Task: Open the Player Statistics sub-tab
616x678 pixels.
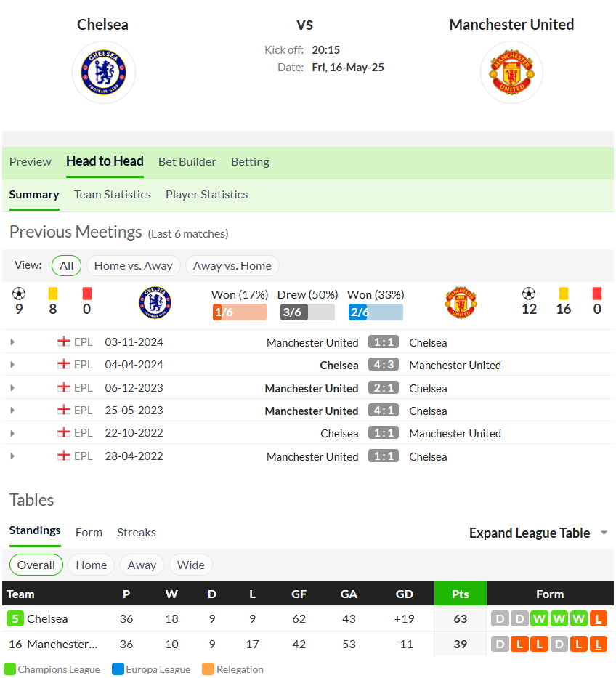Action: pyautogui.click(x=206, y=195)
